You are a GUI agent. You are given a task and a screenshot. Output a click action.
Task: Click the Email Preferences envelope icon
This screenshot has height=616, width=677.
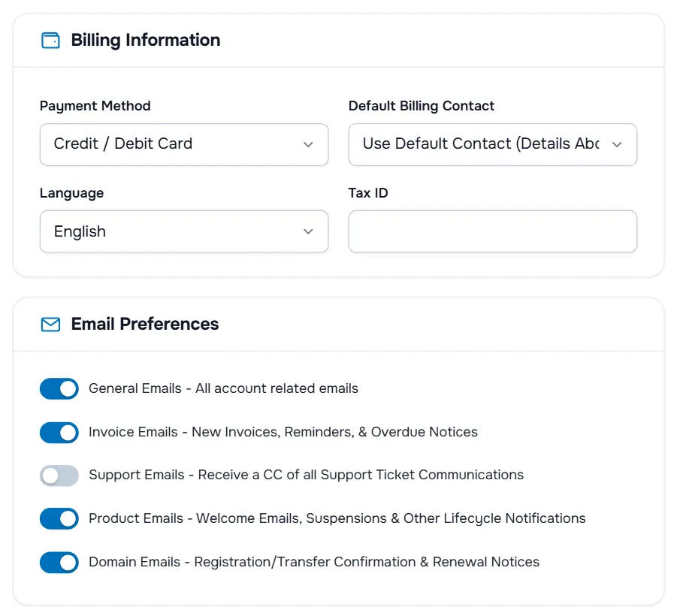pyautogui.click(x=50, y=325)
